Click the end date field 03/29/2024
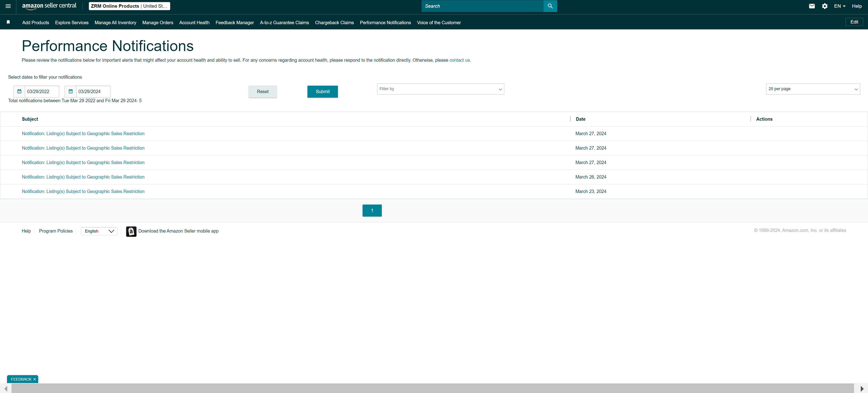 (93, 92)
